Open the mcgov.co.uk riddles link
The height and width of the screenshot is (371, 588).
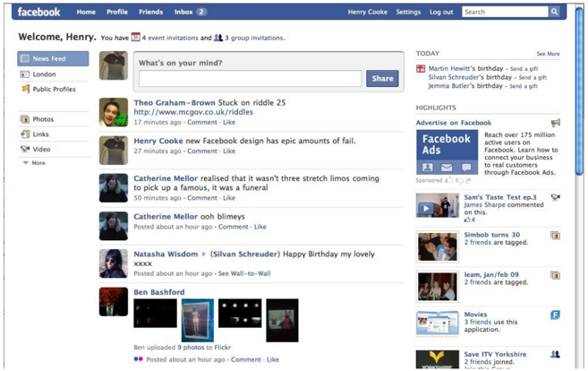[x=193, y=112]
